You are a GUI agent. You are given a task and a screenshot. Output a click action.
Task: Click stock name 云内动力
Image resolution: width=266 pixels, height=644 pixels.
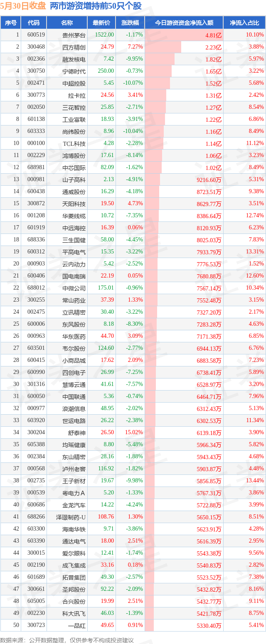(74, 264)
